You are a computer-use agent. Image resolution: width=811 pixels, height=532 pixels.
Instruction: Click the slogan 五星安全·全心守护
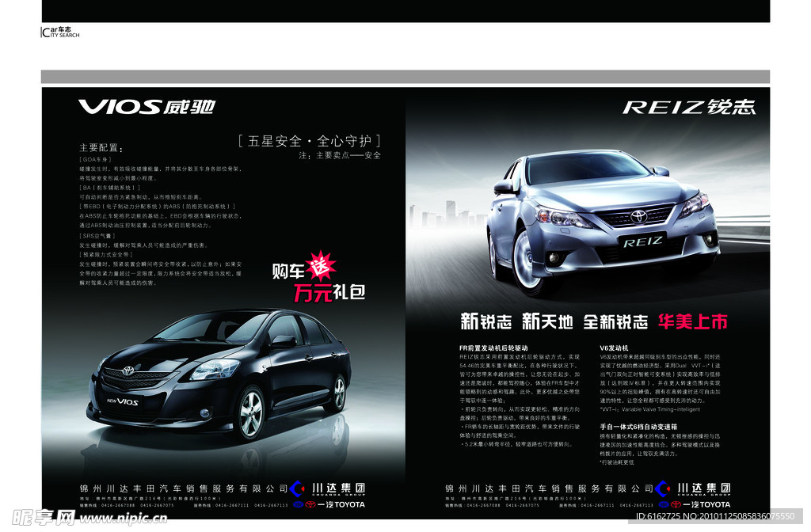[x=310, y=141]
